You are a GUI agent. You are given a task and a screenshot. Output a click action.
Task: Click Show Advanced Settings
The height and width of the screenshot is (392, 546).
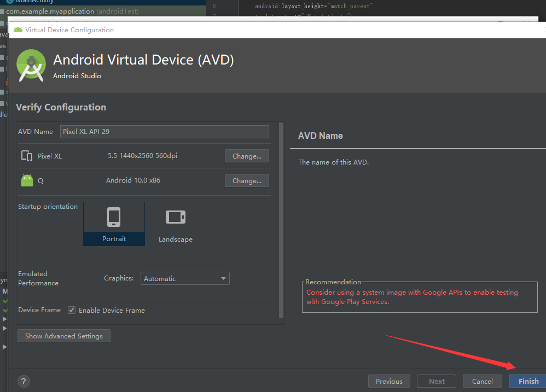(x=63, y=336)
